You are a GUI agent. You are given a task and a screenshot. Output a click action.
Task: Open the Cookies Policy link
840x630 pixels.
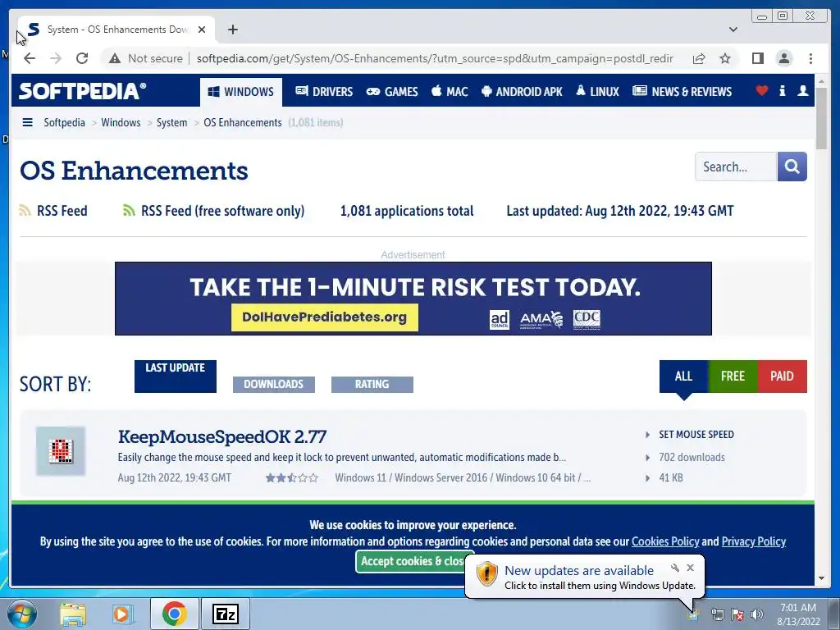tap(664, 541)
